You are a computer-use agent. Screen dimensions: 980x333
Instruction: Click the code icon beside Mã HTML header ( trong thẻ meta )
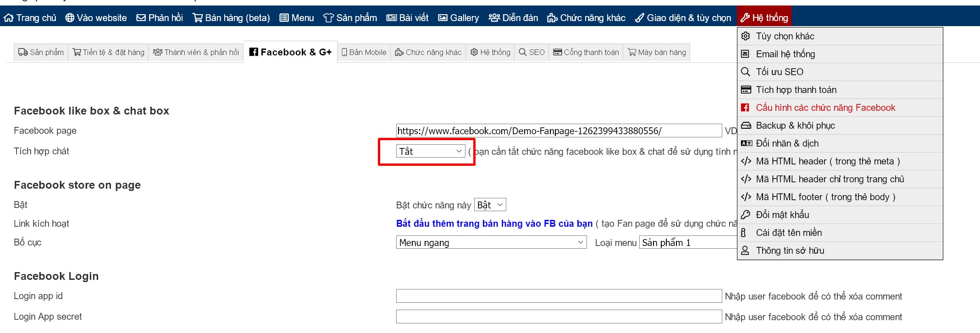click(746, 161)
